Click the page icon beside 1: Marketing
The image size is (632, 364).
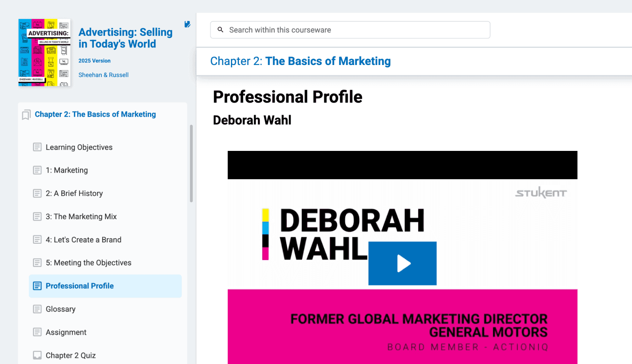(37, 170)
